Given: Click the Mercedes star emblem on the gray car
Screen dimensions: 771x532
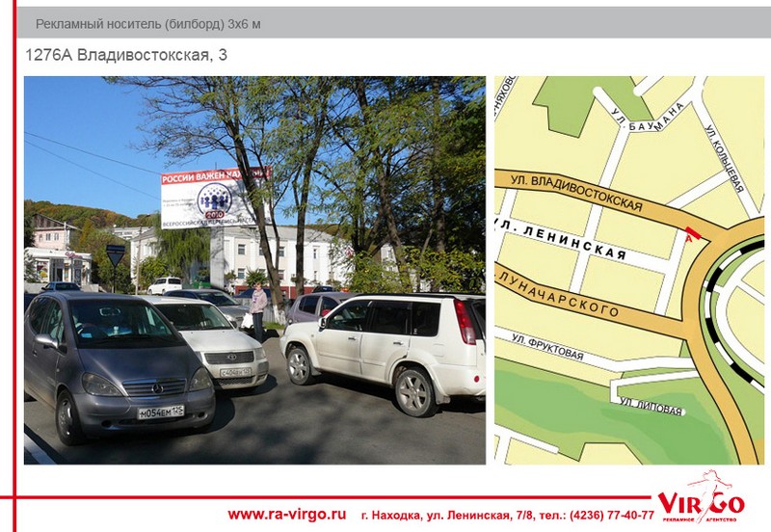Looking at the screenshot, I should coord(155,387).
